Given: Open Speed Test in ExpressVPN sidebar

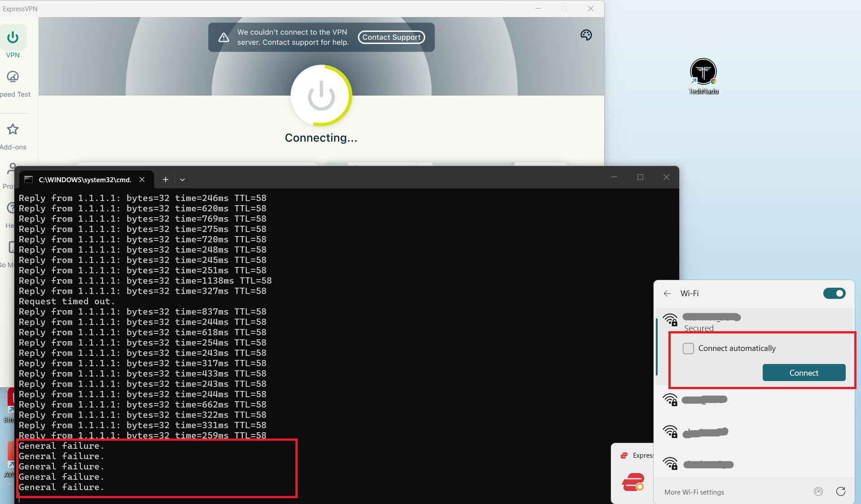Looking at the screenshot, I should [x=13, y=84].
